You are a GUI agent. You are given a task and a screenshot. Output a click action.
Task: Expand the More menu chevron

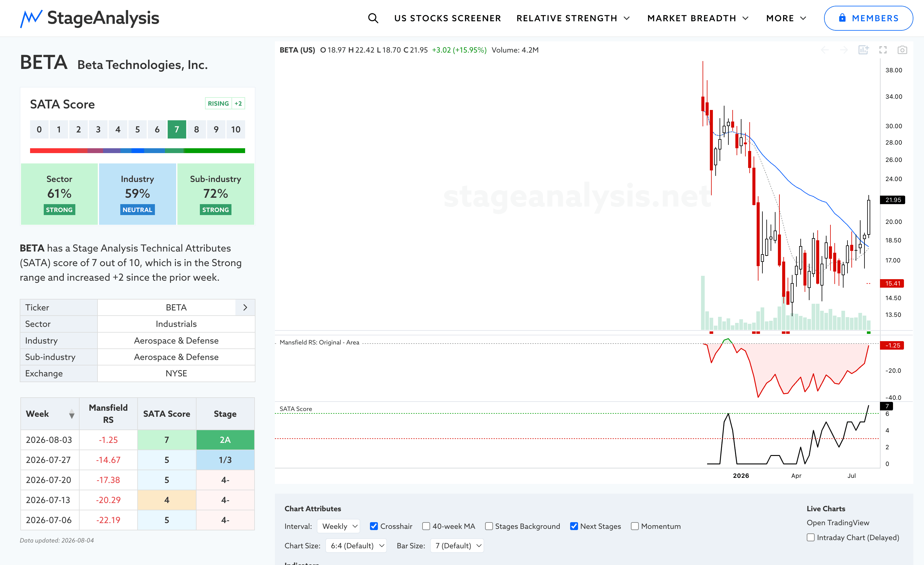(x=803, y=18)
